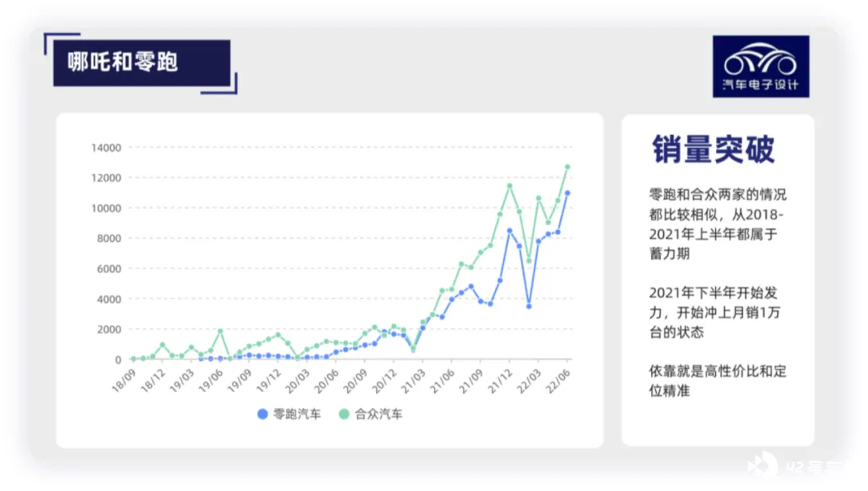Click the 8000 y-axis label
The width and height of the screenshot is (868, 491).
click(x=109, y=239)
